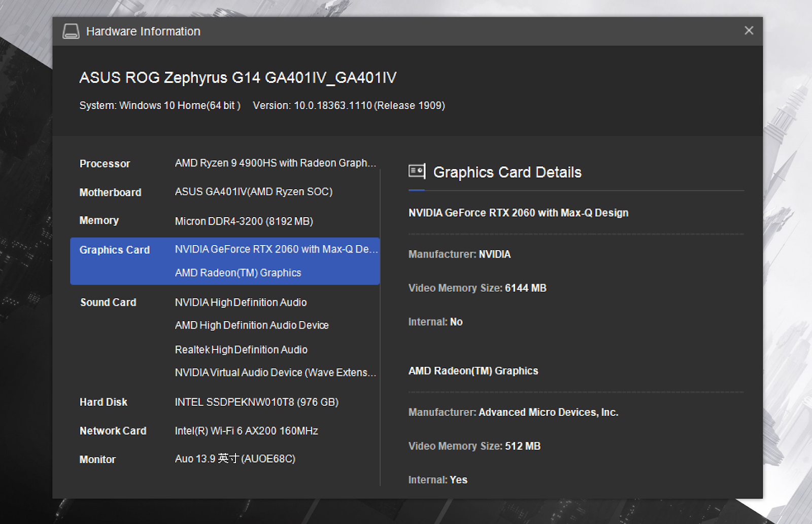Click AMD Radeon(TM) Graphics entry in list

238,273
